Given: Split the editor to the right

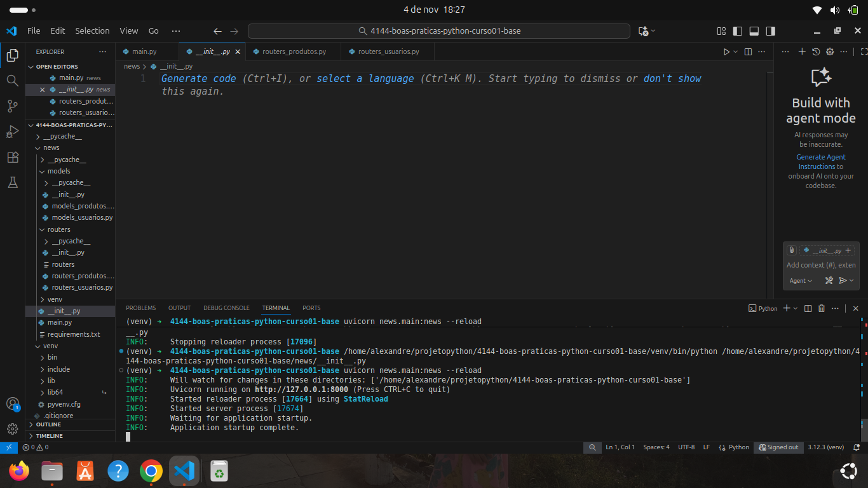Looking at the screenshot, I should click(x=748, y=52).
